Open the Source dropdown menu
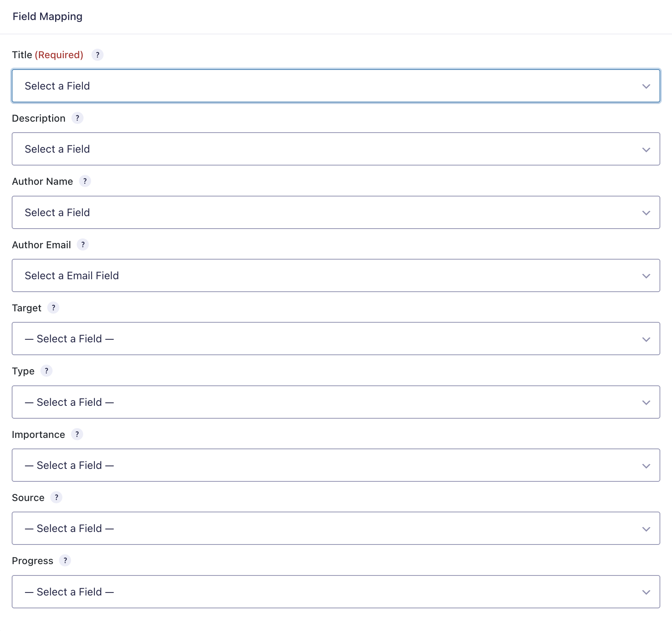The image size is (672, 631). click(336, 528)
